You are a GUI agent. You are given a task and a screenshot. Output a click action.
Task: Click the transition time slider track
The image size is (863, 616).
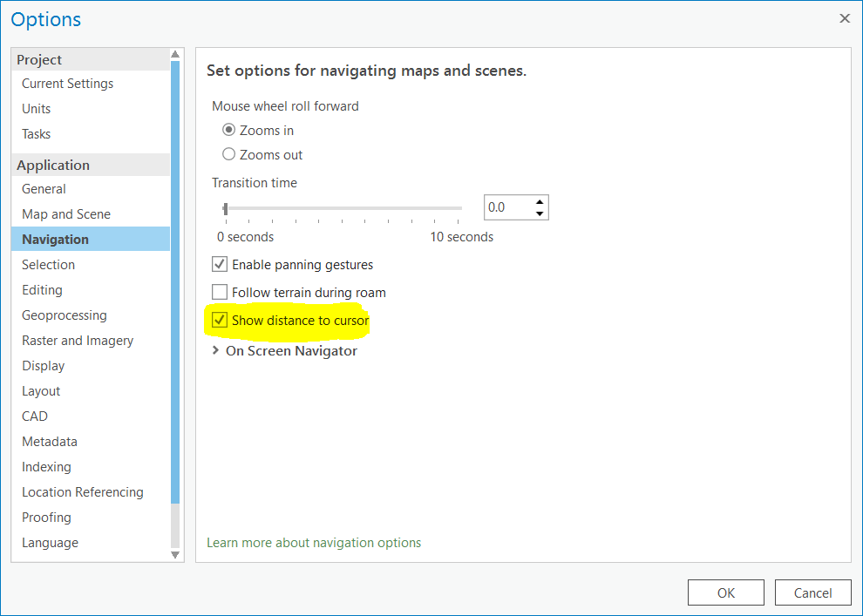tap(349, 208)
